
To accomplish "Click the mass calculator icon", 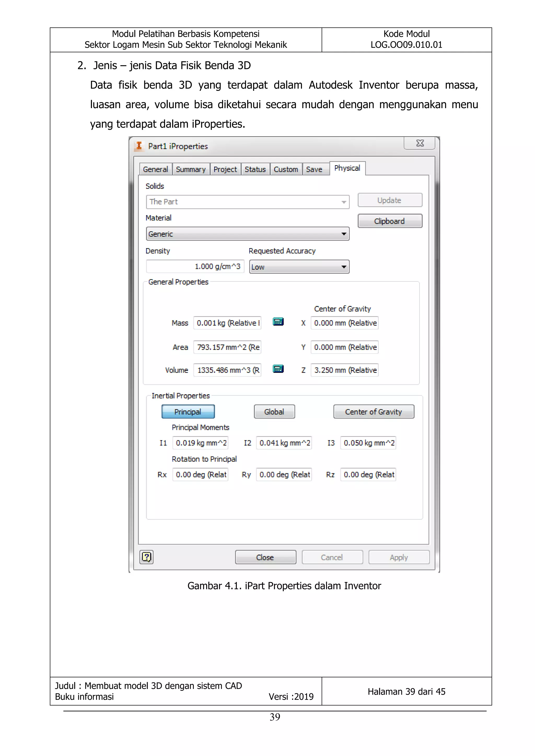I will pos(278,322).
